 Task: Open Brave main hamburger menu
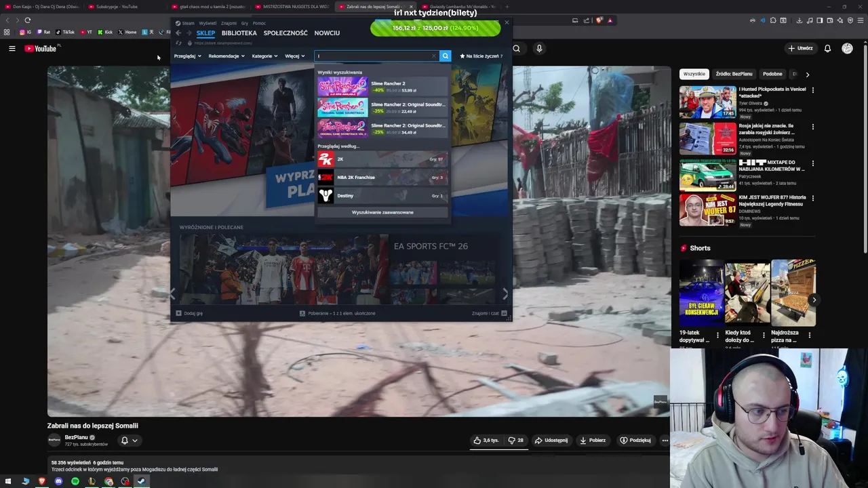coord(861,20)
